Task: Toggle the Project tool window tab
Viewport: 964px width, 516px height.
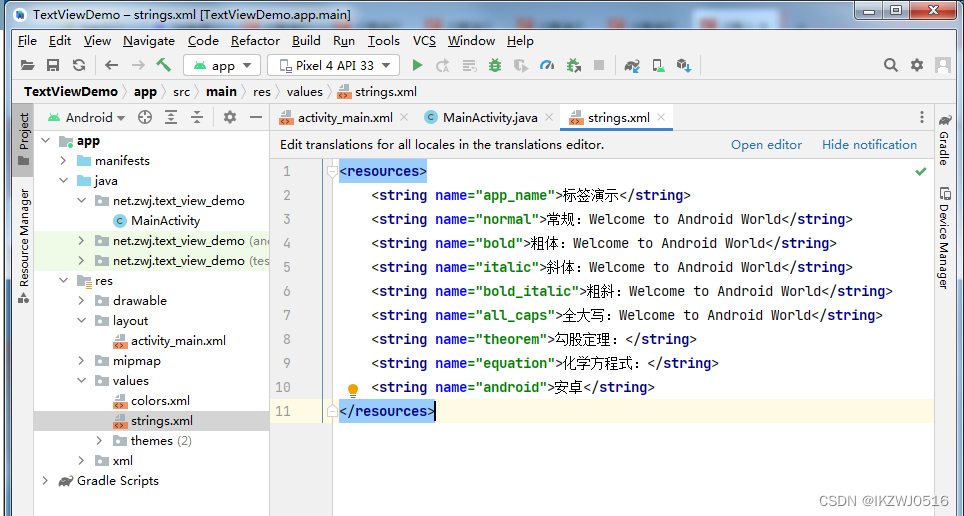Action: [23, 140]
